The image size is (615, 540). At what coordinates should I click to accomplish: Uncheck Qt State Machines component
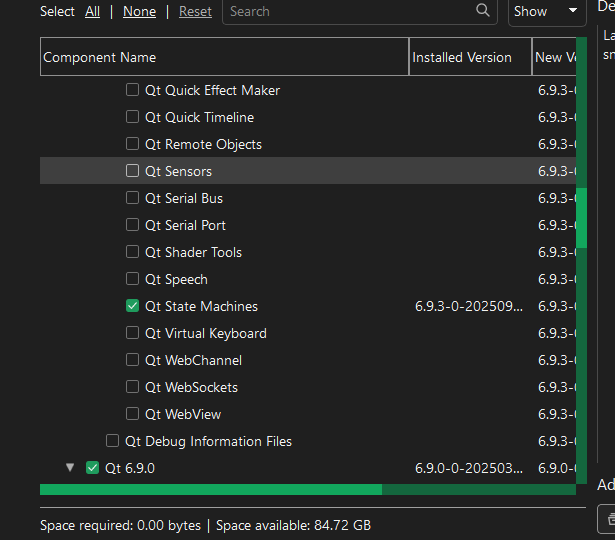[x=133, y=306]
